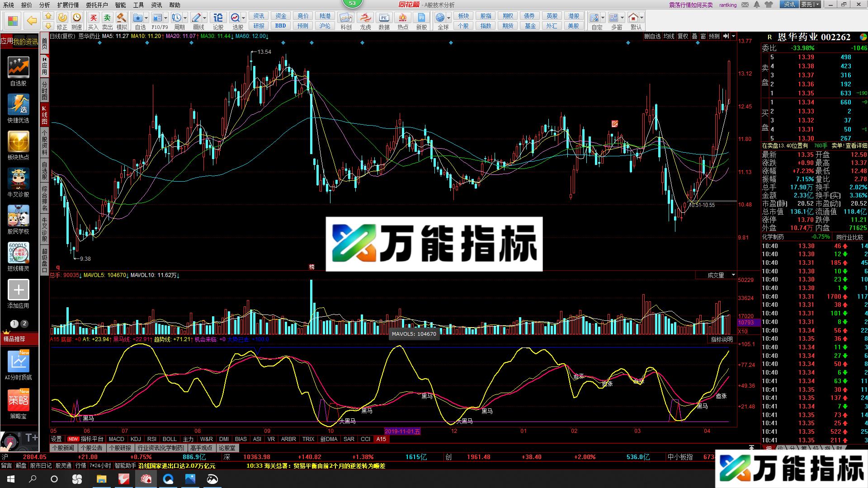The image size is (868, 488).
Task: Open the 龙虎 Dragon-Tiger list icon
Action: click(x=364, y=18)
